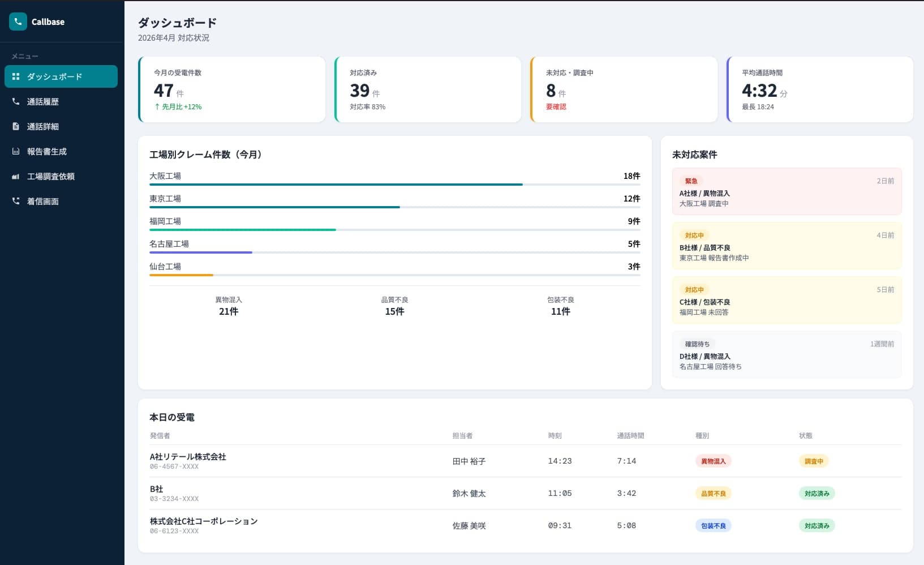Screen dimensions: 924x565
Task: Click the 担当者 column header
Action: click(x=462, y=435)
